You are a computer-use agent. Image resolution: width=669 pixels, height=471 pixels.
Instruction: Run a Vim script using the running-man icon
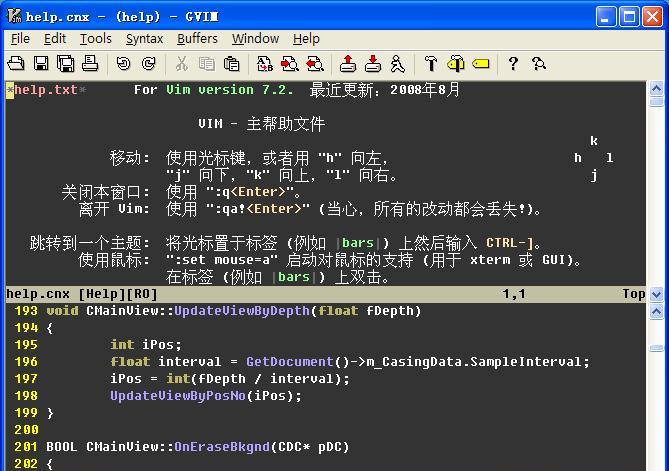(398, 64)
